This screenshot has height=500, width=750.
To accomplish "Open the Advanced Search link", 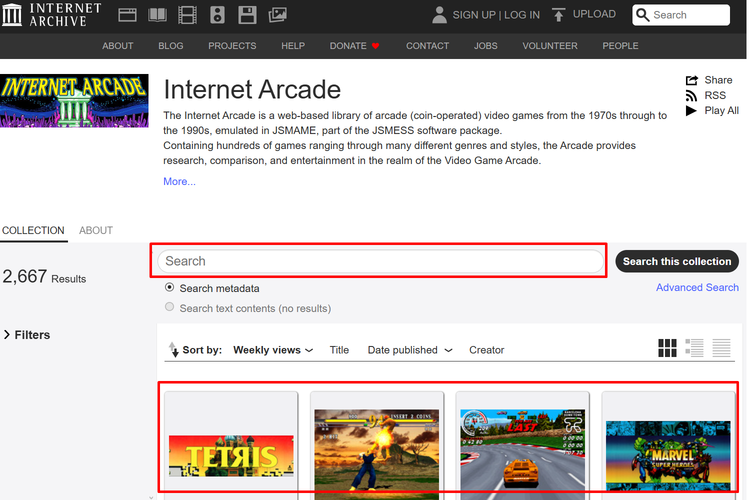I will pos(697,288).
